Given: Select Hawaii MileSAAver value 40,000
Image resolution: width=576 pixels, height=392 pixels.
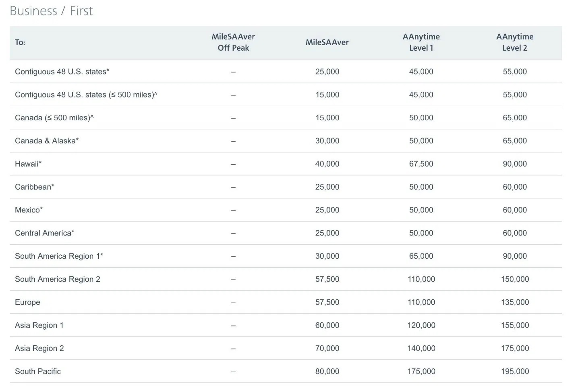Looking at the screenshot, I should (327, 164).
